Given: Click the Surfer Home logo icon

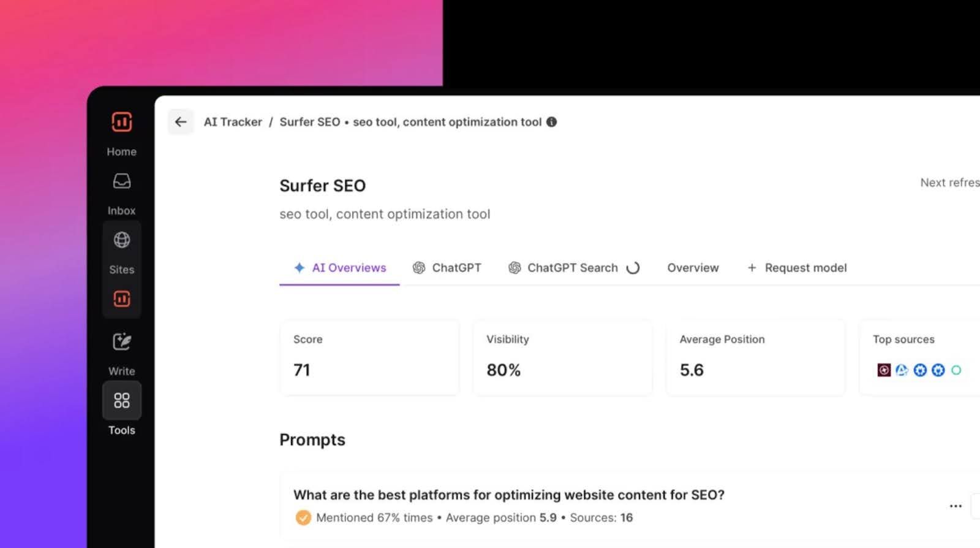Looking at the screenshot, I should point(121,122).
